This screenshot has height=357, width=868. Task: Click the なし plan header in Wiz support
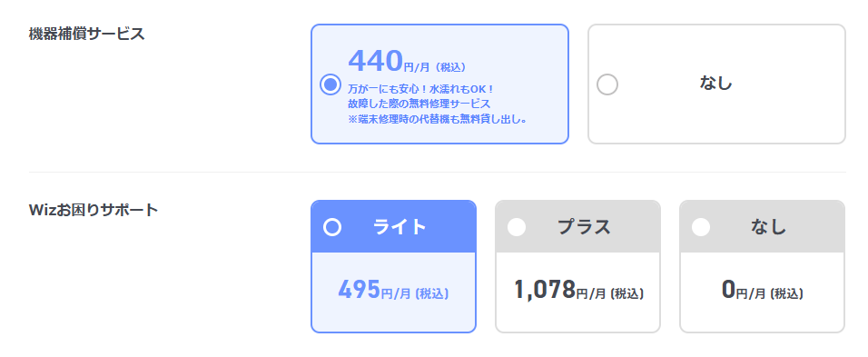[763, 227]
